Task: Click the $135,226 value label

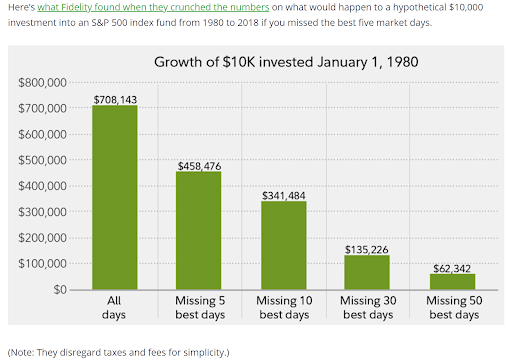Action: click(366, 250)
